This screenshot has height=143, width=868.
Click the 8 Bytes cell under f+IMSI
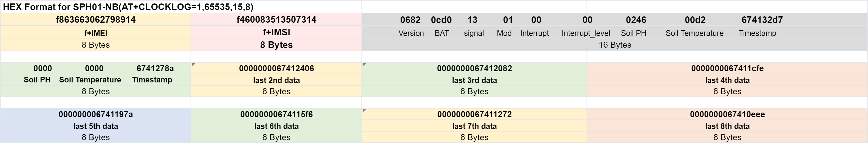click(x=276, y=45)
